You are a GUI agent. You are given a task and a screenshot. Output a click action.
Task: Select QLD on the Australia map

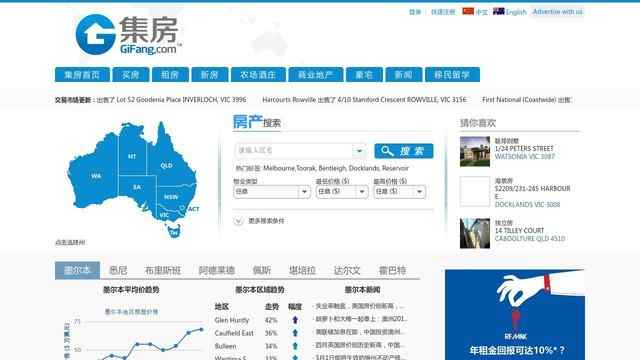[x=166, y=165]
